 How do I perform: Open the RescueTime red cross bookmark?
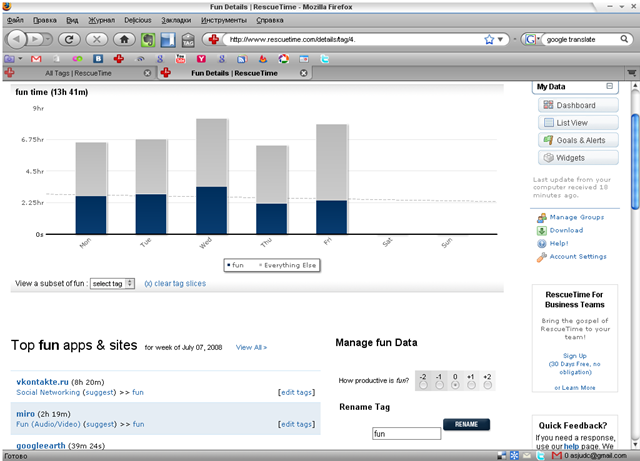tap(119, 59)
